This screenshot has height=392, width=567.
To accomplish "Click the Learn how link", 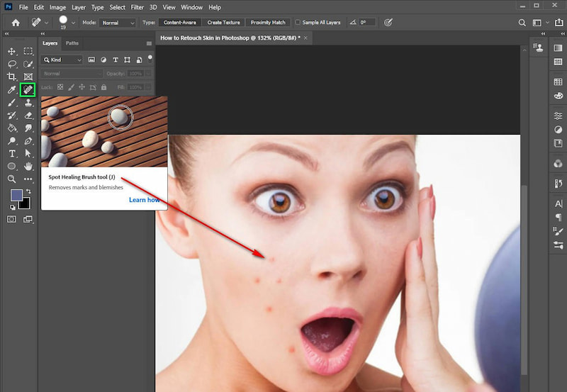I will [x=145, y=200].
